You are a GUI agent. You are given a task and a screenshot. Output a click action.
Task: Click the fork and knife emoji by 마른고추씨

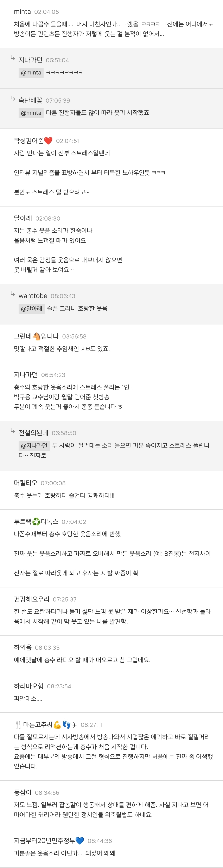coord(18,725)
